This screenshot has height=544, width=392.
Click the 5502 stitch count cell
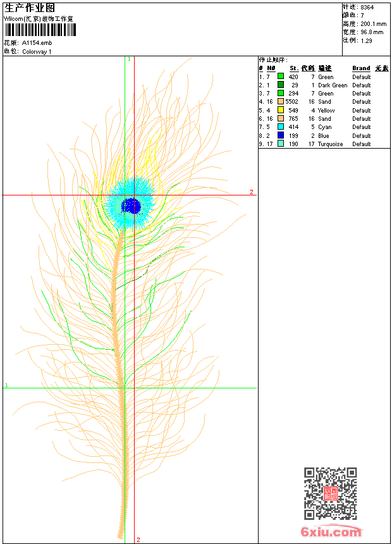point(291,102)
